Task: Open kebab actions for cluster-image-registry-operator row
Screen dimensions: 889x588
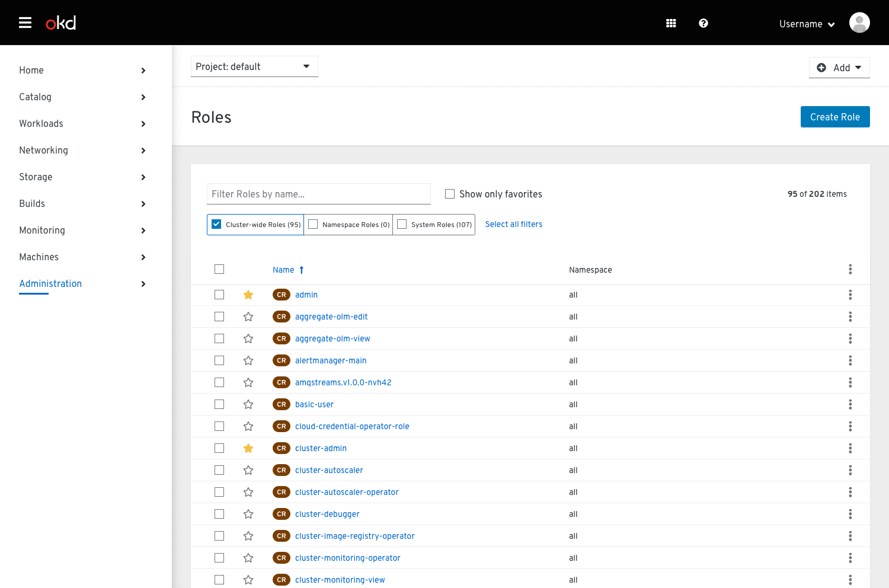Action: 850,536
